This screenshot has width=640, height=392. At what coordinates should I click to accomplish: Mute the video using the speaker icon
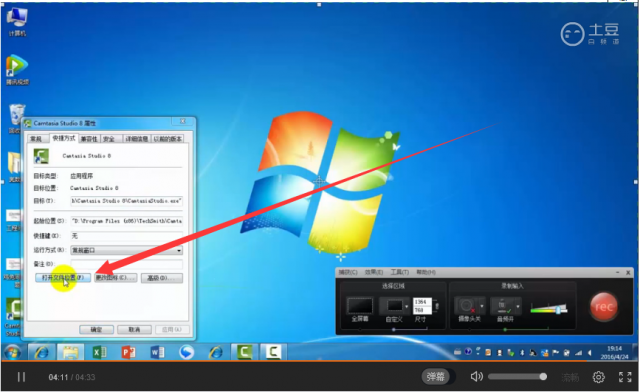[476, 376]
